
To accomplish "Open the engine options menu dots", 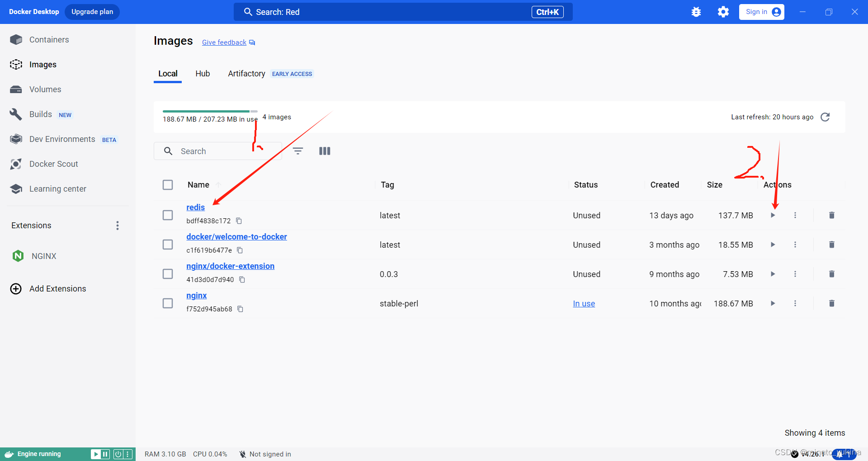I will pos(128,454).
